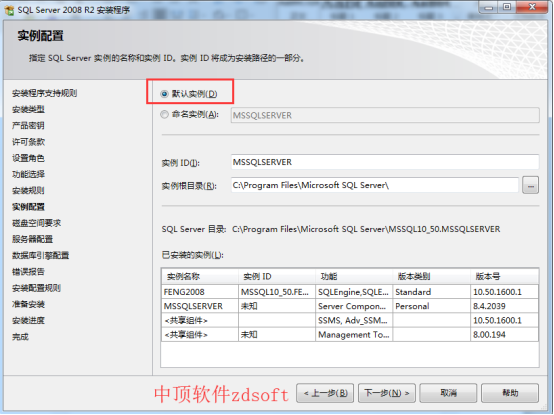Click the 功能 column header
This screenshot has width=554, height=415.
pos(354,277)
